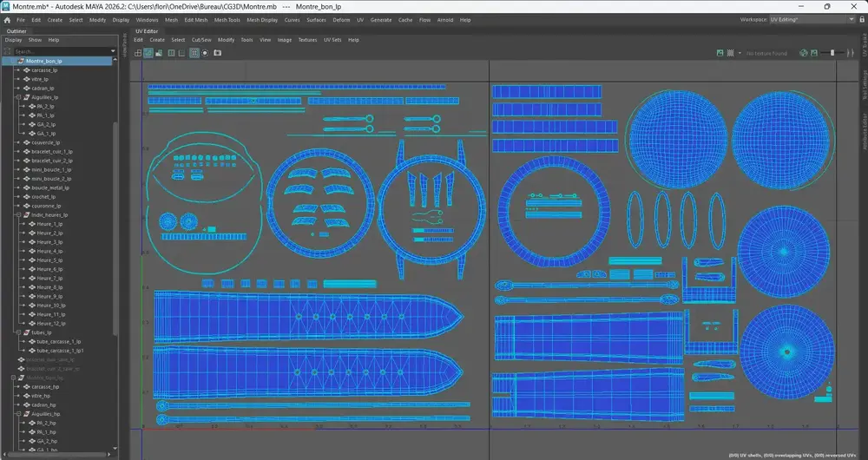868x460 pixels.
Task: Adjust the image dimming slider handle
Action: [832, 53]
